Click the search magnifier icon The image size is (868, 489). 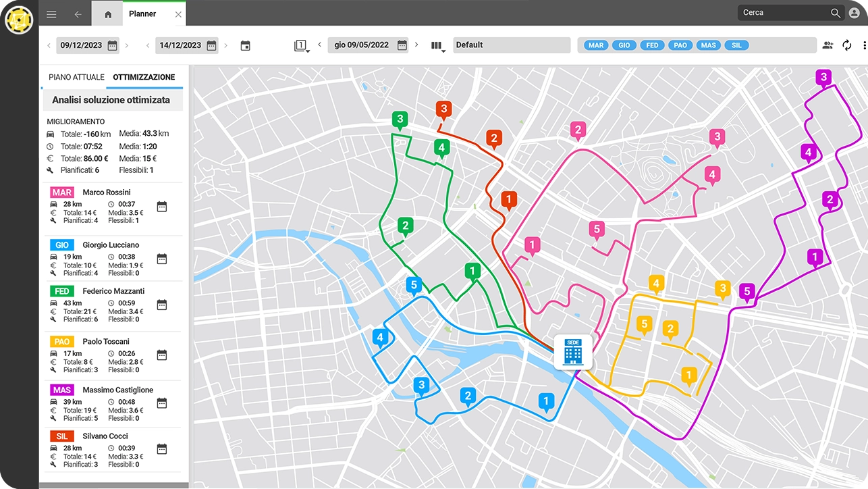click(x=836, y=13)
